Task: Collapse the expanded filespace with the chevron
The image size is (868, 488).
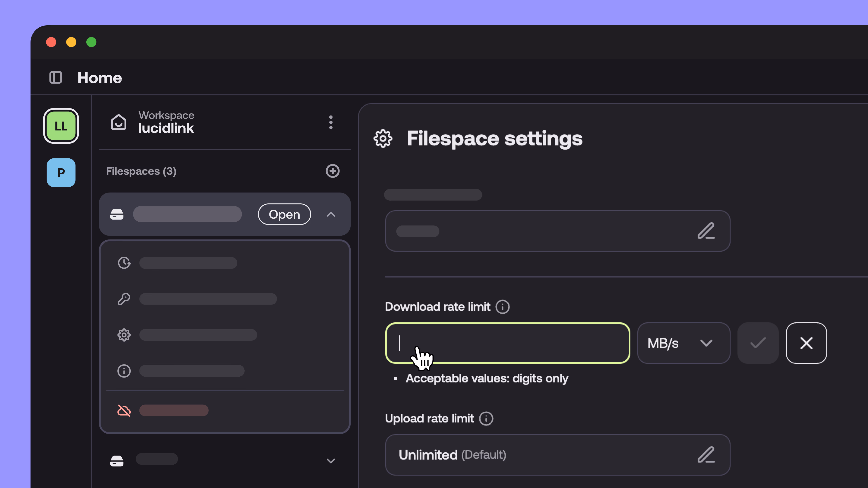Action: pyautogui.click(x=331, y=214)
